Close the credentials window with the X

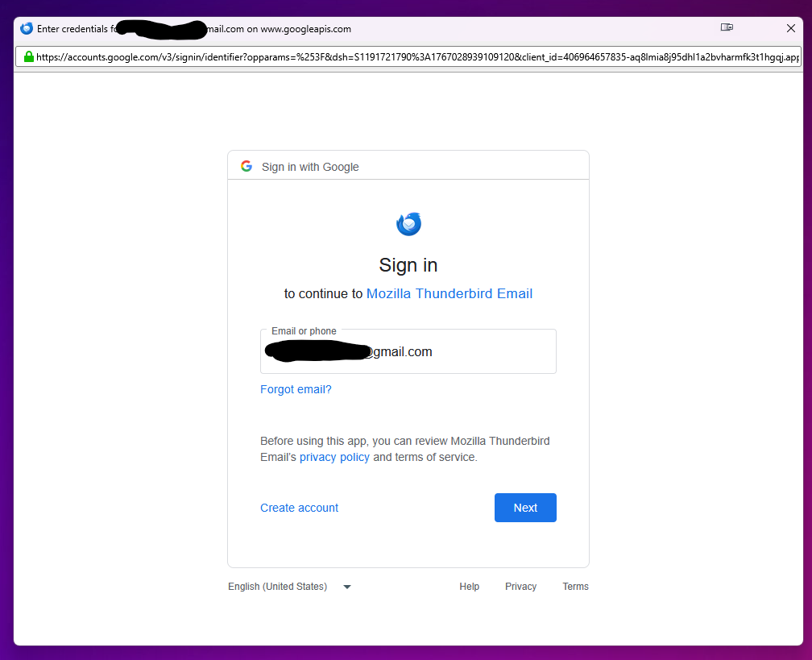[791, 28]
